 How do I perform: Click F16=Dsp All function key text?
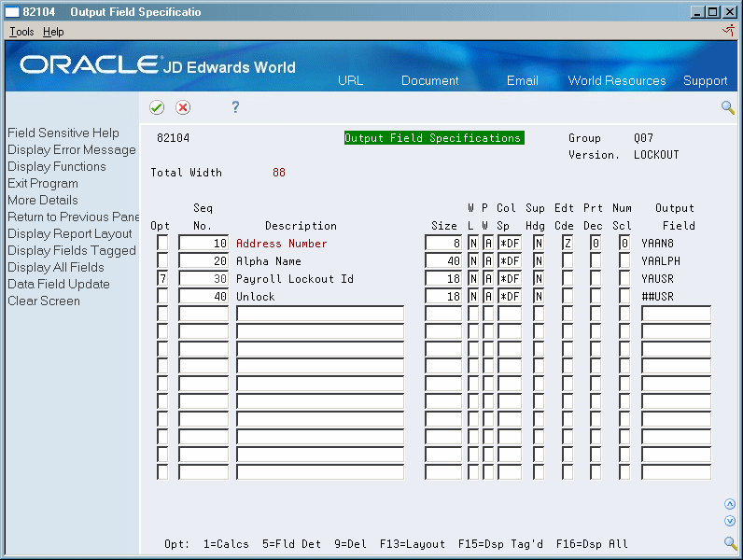click(x=592, y=544)
